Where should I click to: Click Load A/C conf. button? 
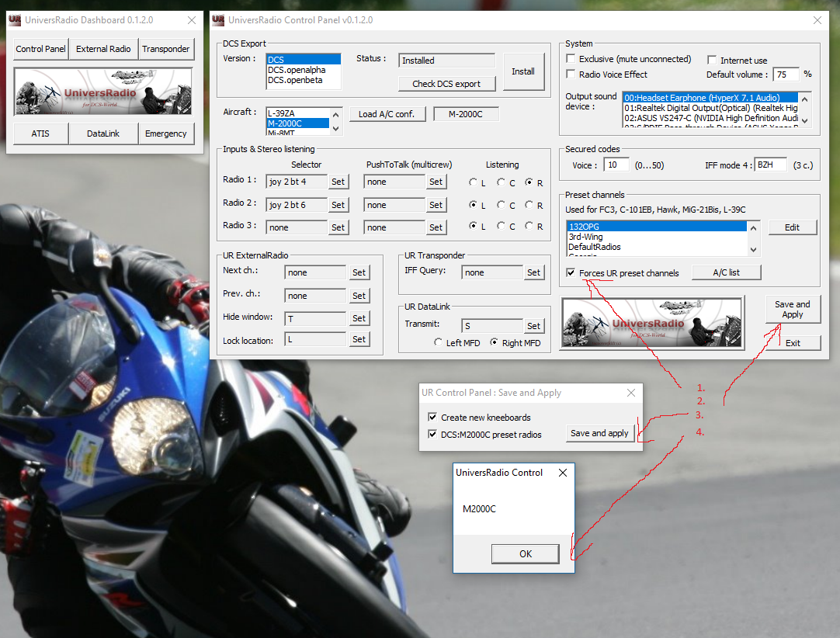point(387,114)
